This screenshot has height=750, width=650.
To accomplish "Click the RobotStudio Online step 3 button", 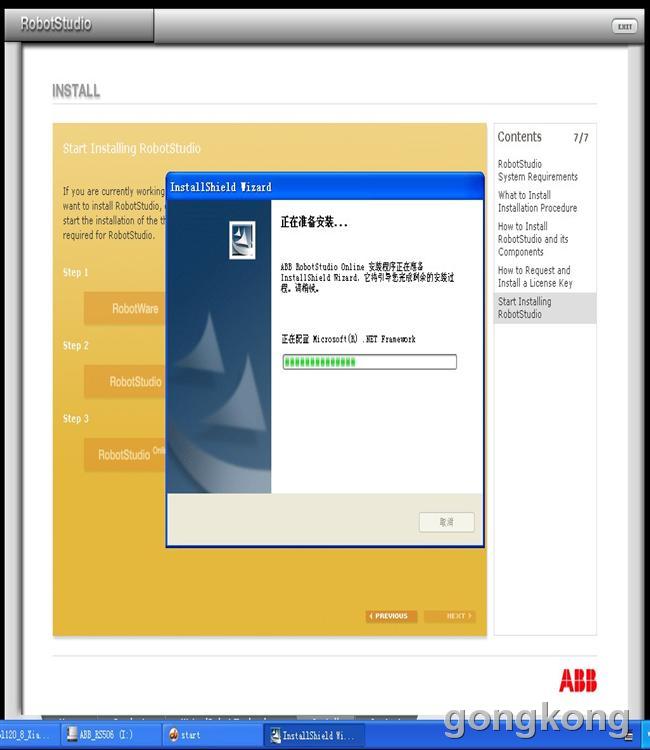I will [125, 454].
